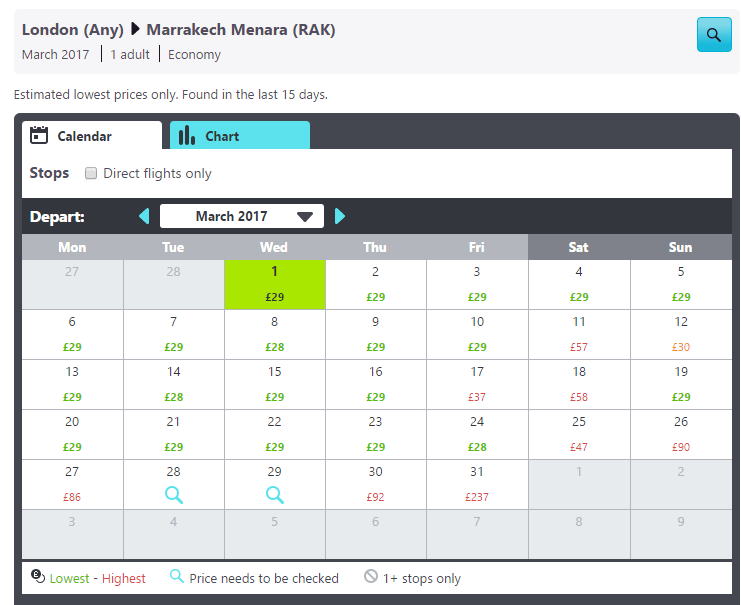Screen dimensions: 741x605
Task: Click the 'Economy' cabin class text
Action: (194, 55)
